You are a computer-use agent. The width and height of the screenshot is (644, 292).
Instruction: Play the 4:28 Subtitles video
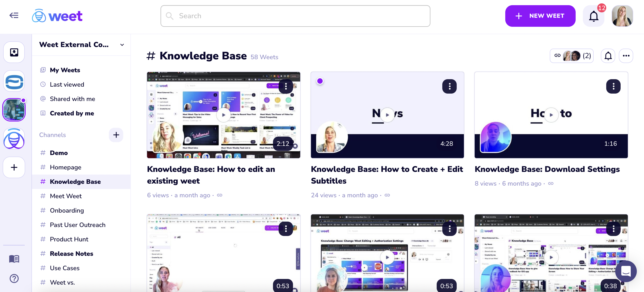pos(387,115)
